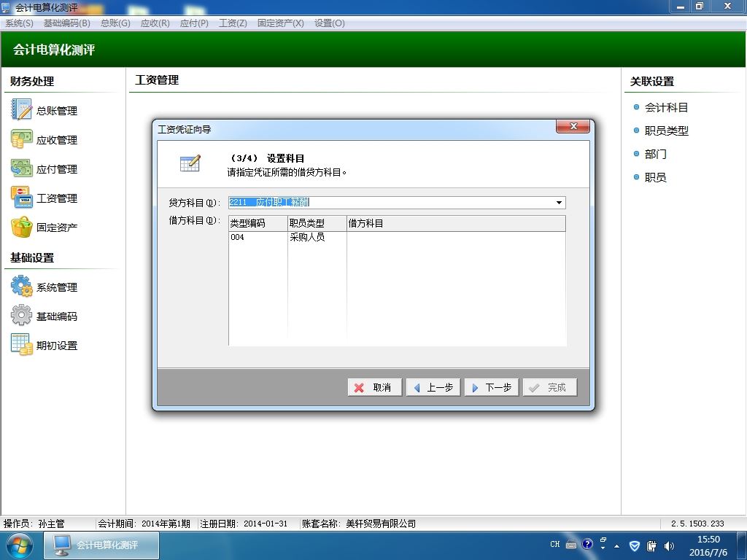The image size is (747, 560).
Task: Open the 总账管理 module icon
Action: (21, 109)
